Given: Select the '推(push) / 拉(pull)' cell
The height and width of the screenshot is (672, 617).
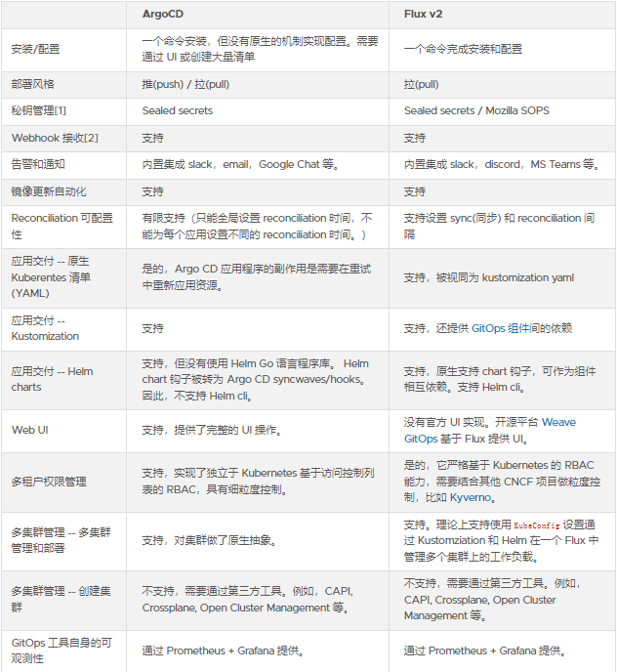Looking at the screenshot, I should click(x=185, y=84).
